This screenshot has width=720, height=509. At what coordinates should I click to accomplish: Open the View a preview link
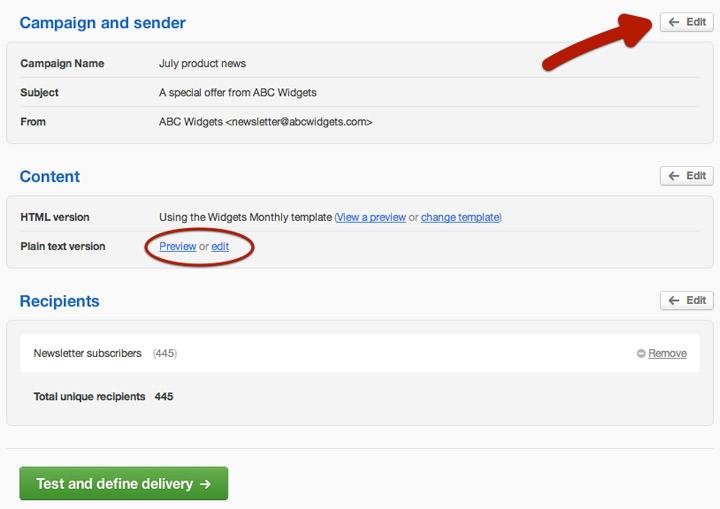(371, 217)
